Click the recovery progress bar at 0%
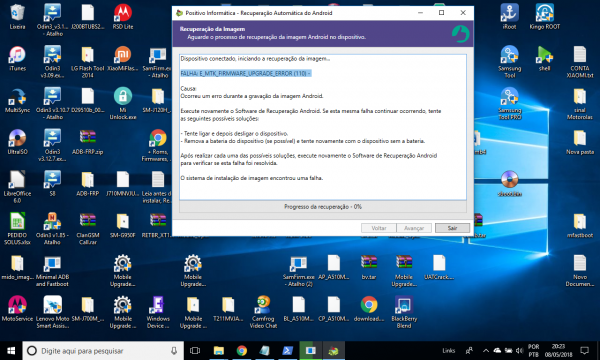This screenshot has height=360, width=600. [x=323, y=207]
